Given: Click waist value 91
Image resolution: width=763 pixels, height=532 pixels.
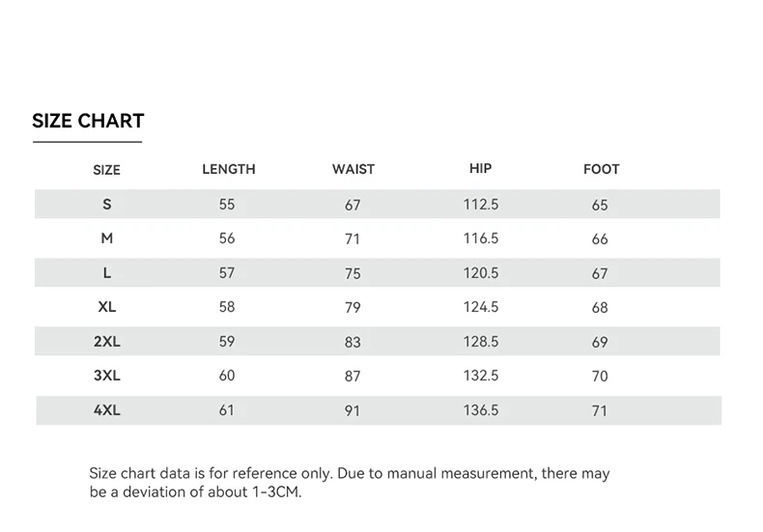Looking at the screenshot, I should (x=353, y=411).
